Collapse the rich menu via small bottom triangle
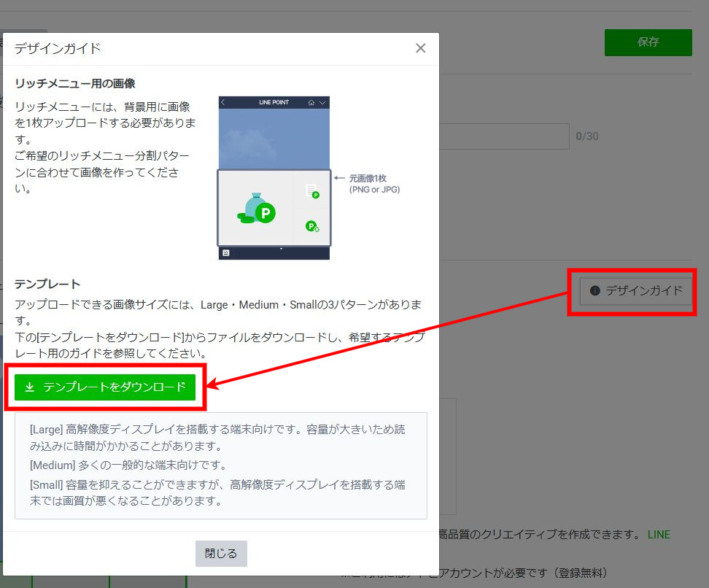 281,249
